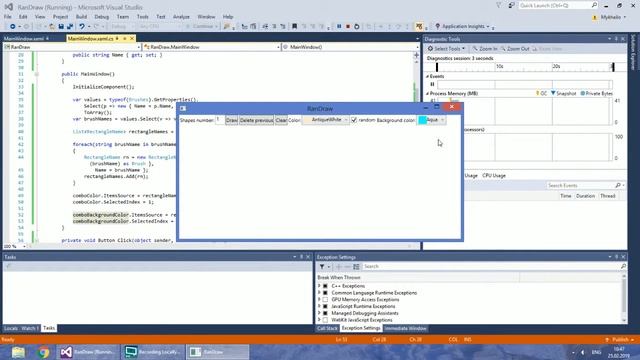Collapse the Events section in Diagnostic Tools
The image size is (640, 360).
pos(427,76)
